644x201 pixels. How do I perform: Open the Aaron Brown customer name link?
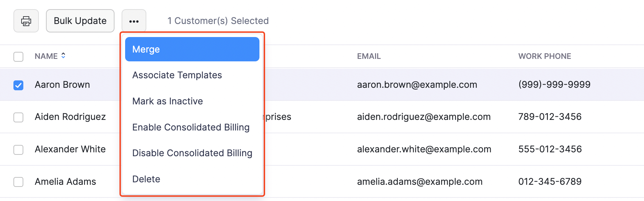tap(62, 85)
